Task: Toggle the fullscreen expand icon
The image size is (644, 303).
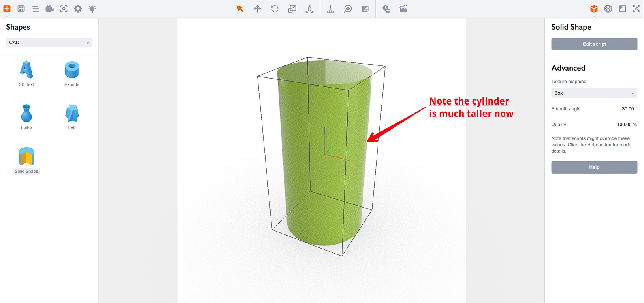Action: [x=636, y=9]
